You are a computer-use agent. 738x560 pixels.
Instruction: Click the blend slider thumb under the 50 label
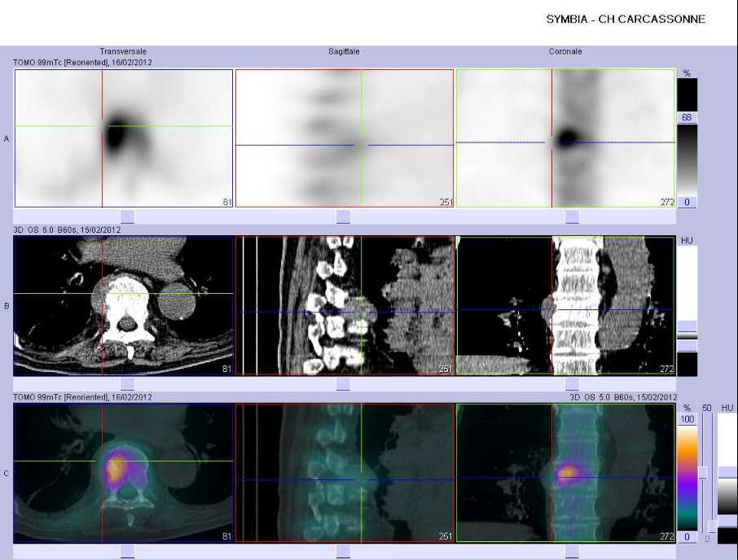click(703, 473)
